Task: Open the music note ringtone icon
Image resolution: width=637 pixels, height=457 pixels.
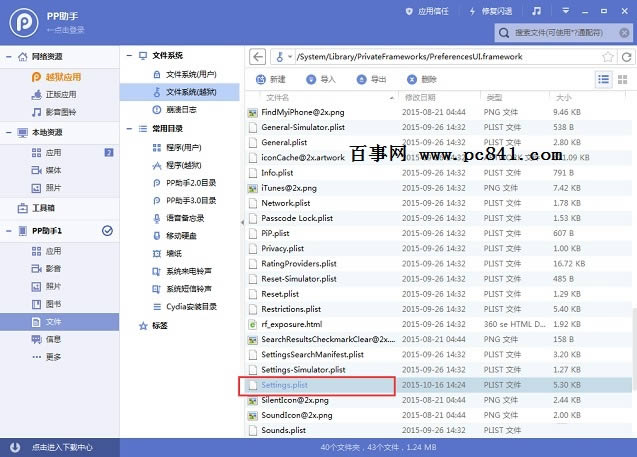Action: (537, 11)
